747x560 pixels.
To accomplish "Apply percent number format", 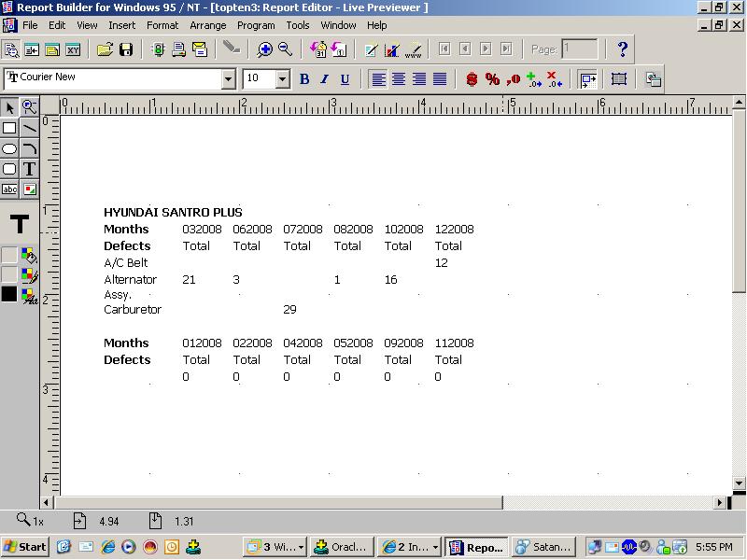I will pos(491,79).
